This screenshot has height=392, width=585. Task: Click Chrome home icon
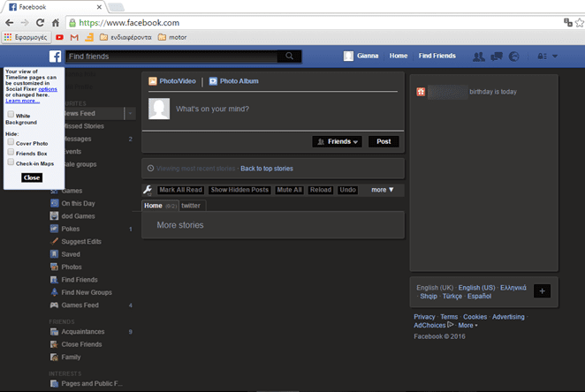[56, 23]
